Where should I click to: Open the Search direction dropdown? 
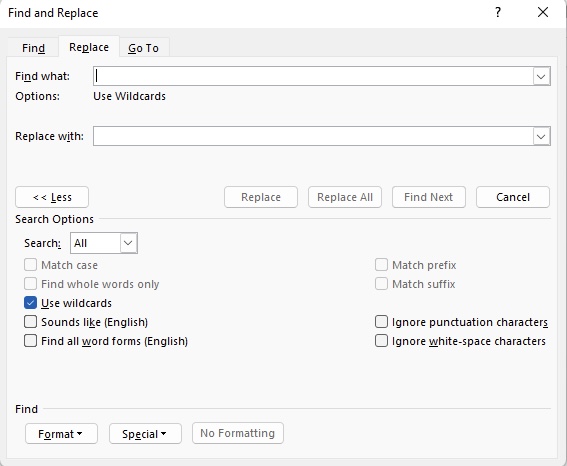(x=104, y=243)
